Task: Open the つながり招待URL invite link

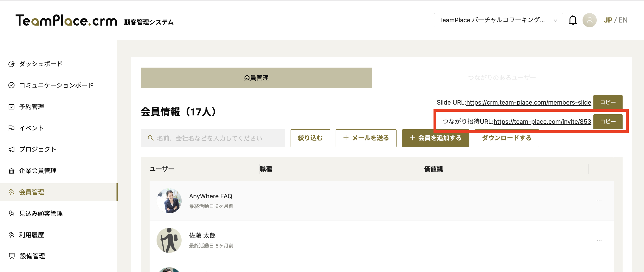Action: (542, 122)
